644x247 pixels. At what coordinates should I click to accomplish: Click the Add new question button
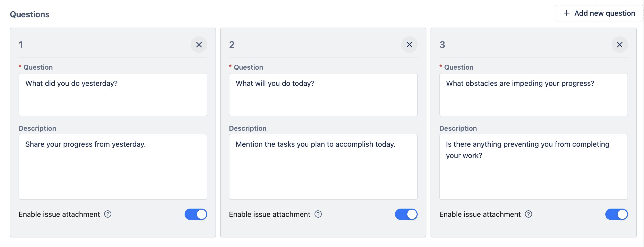point(599,13)
